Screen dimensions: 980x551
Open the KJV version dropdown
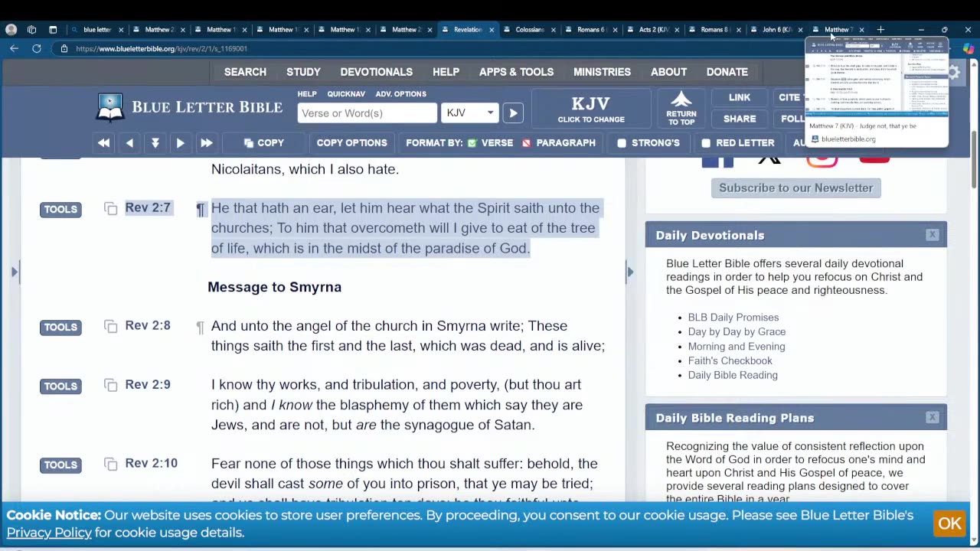tap(470, 113)
